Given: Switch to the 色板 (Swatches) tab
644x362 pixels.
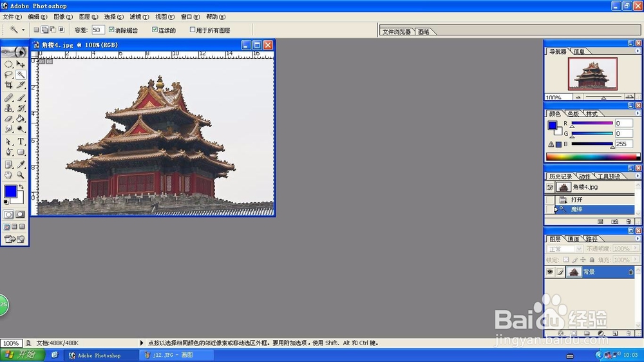Looking at the screenshot, I should [573, 114].
